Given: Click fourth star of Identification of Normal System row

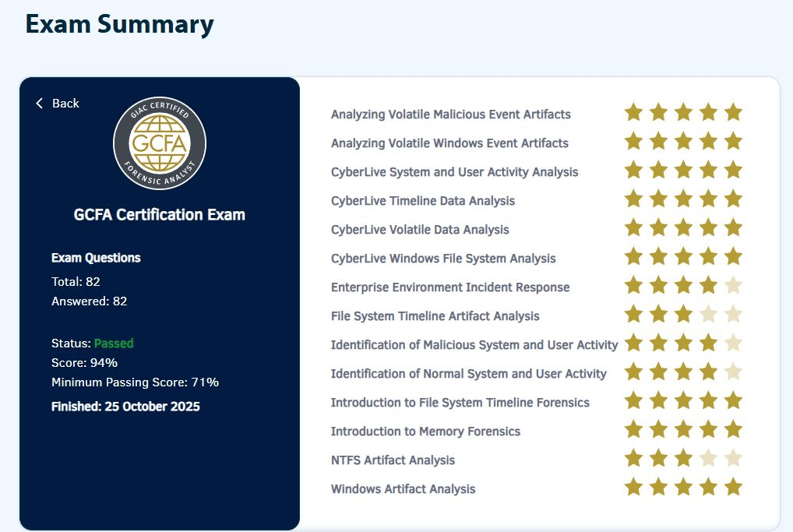Looking at the screenshot, I should (709, 372).
